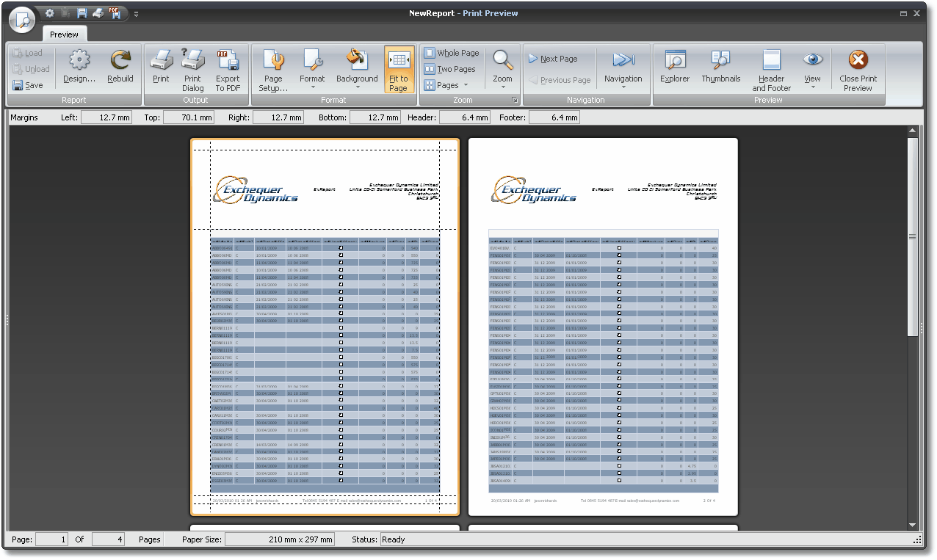Click the Footer margin field
The image size is (937, 560).
[554, 117]
